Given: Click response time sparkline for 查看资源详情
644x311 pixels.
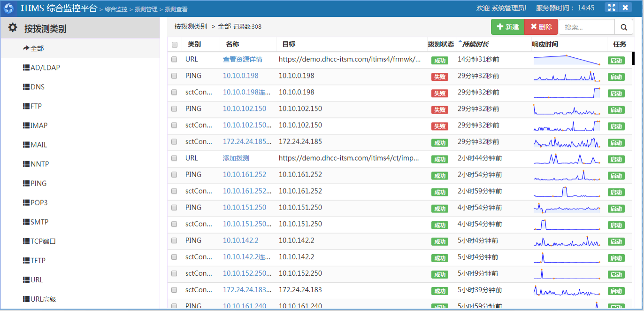Looking at the screenshot, I should [x=567, y=60].
